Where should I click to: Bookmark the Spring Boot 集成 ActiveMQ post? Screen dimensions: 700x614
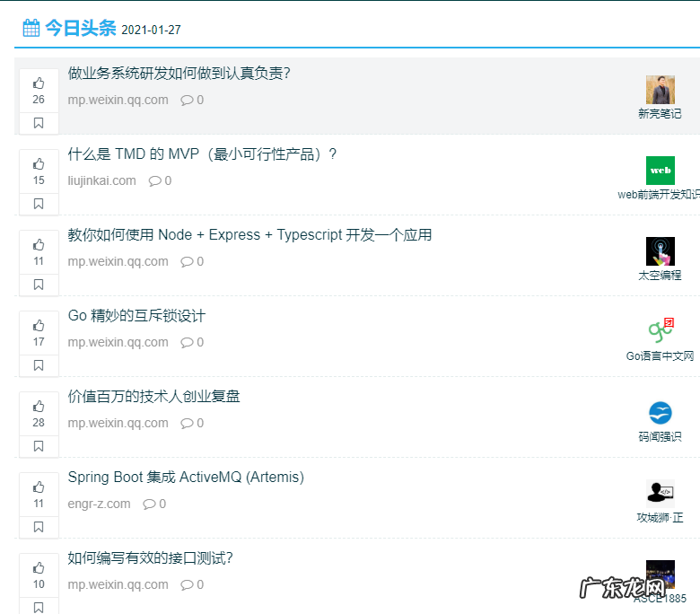pyautogui.click(x=39, y=527)
